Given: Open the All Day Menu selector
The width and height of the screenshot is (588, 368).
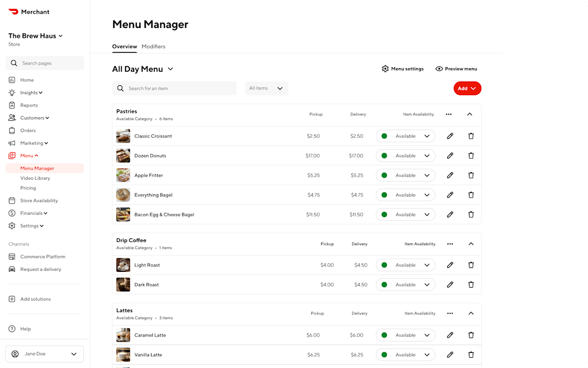Looking at the screenshot, I should click(x=143, y=69).
